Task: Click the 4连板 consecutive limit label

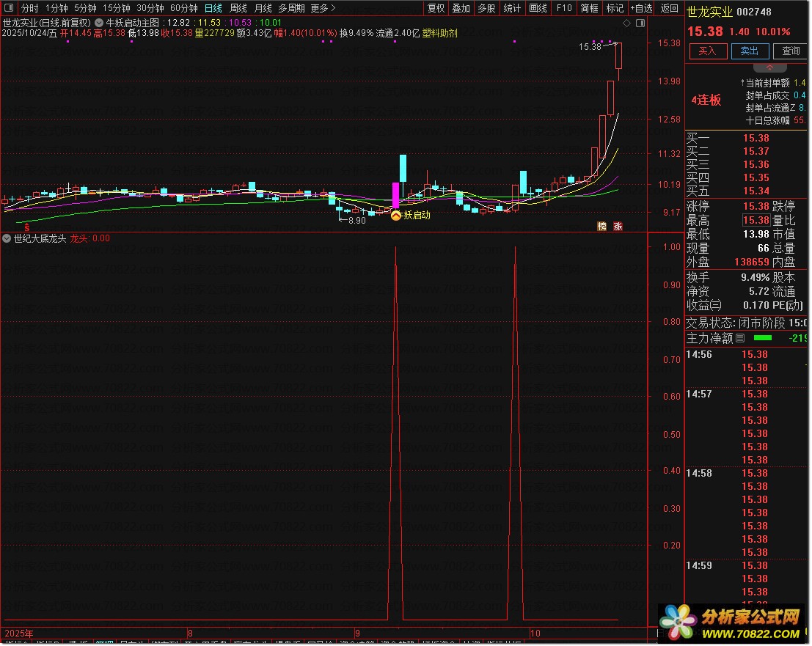Action: click(706, 100)
